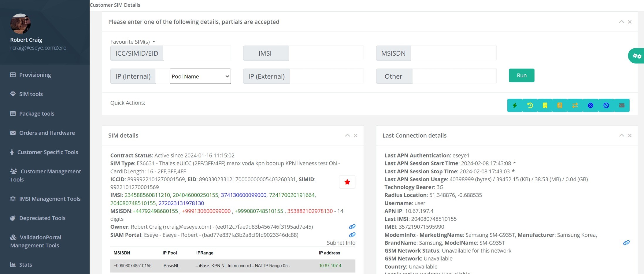644x274 pixels.
Task: Click IMSI 374130600099000 in SIM details
Action: click(x=244, y=195)
